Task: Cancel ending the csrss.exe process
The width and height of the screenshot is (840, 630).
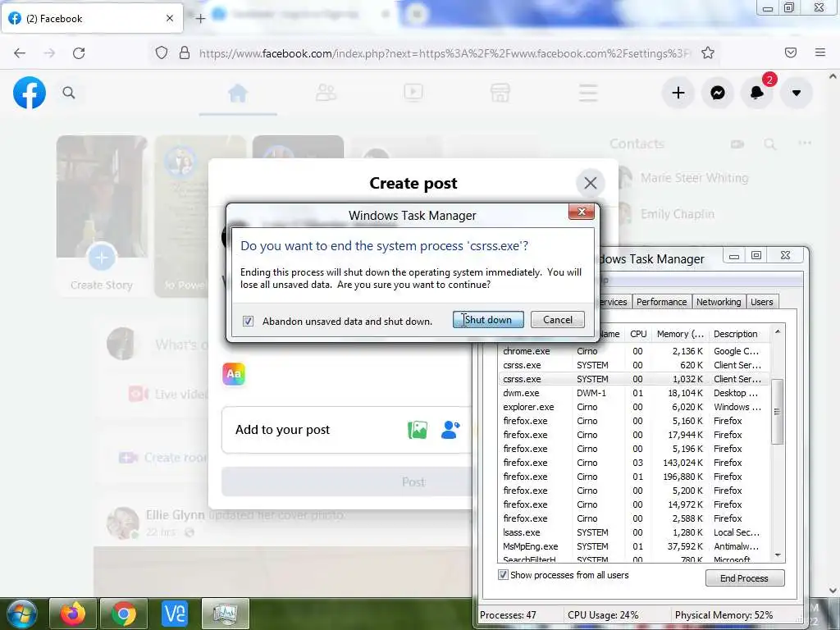Action: (558, 320)
